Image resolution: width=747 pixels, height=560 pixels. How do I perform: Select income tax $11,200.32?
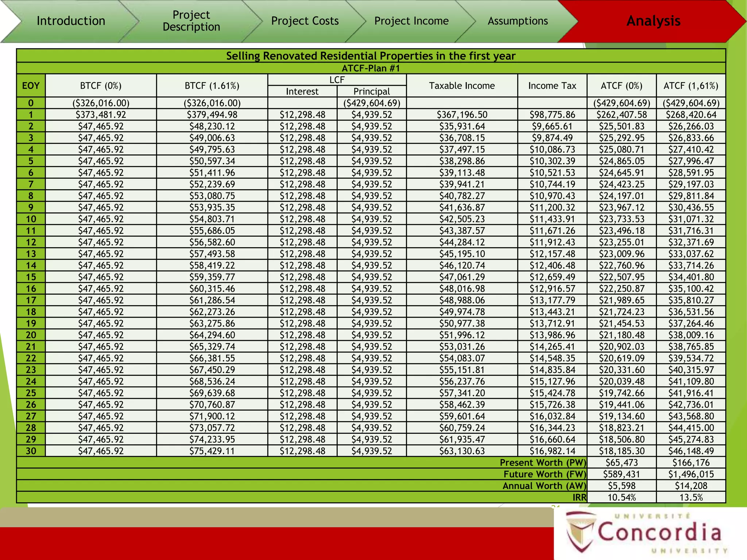click(552, 207)
